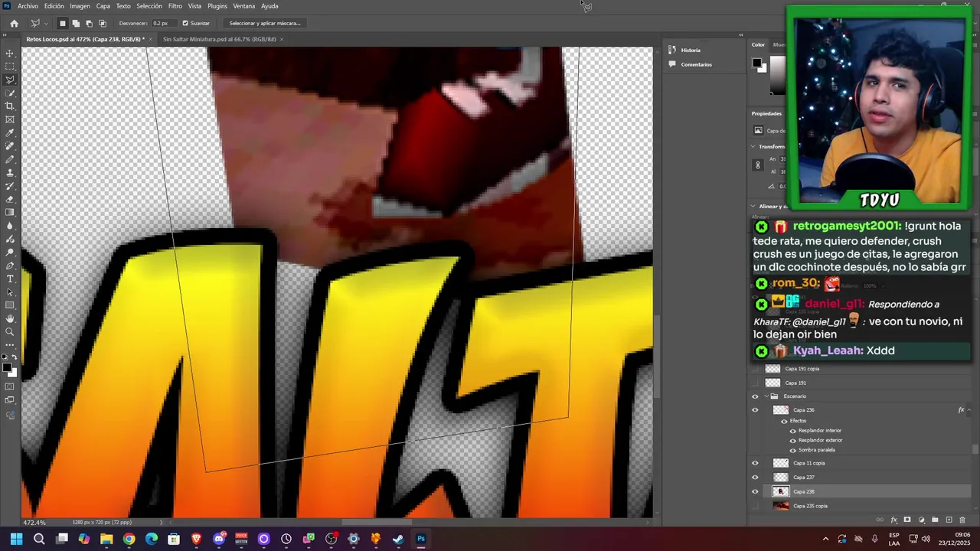The width and height of the screenshot is (980, 551).
Task: Click Seleccionar y aplicar máscara button
Action: (x=265, y=23)
